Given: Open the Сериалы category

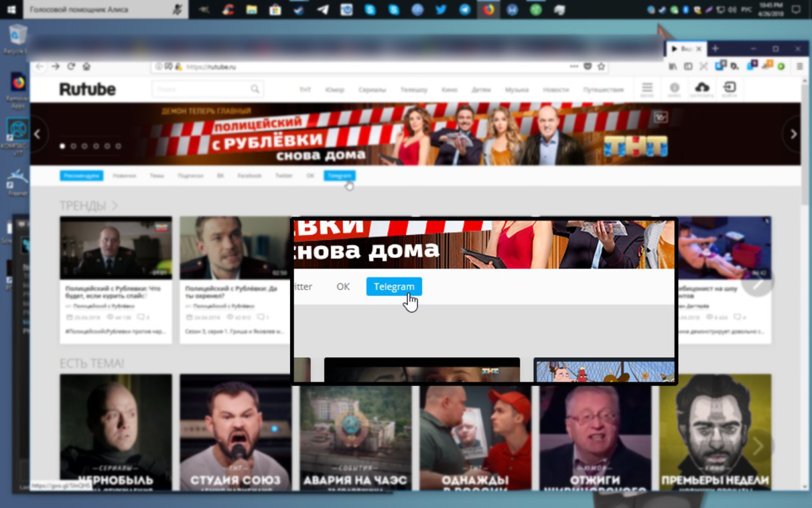Looking at the screenshot, I should [372, 90].
